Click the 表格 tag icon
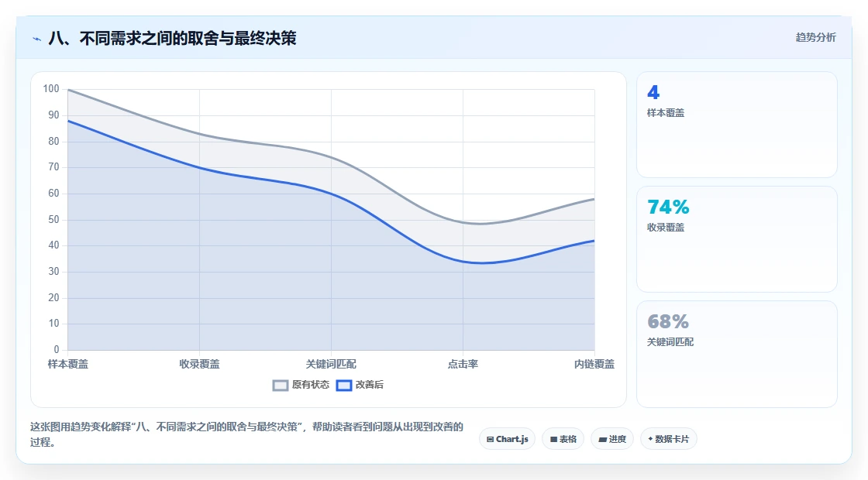 coord(553,440)
